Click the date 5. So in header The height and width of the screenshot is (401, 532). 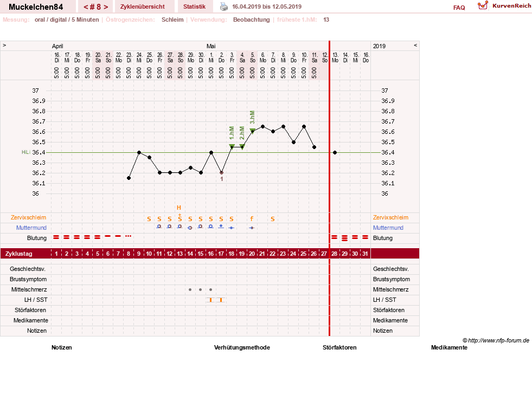tap(253, 57)
